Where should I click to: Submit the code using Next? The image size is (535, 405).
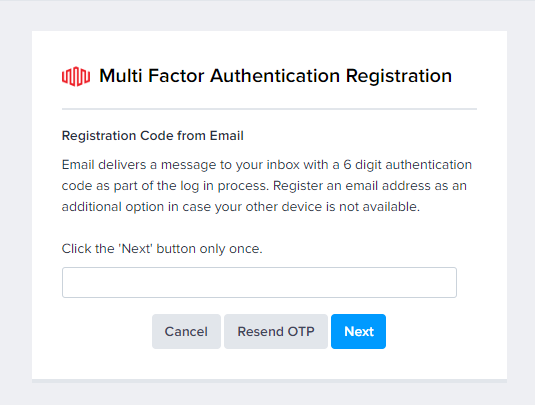pyautogui.click(x=358, y=331)
